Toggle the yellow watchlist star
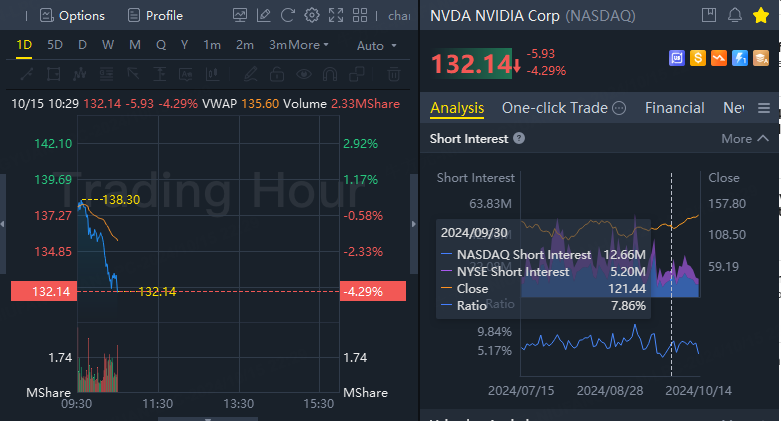781x421 pixels. pos(761,15)
